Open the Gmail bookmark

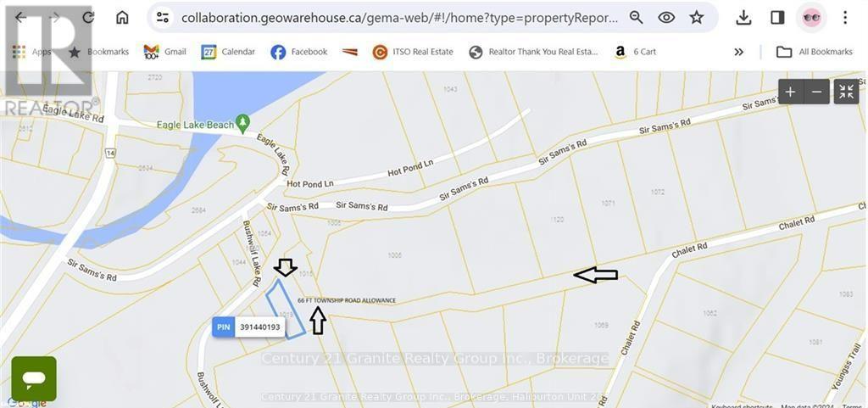coord(165,52)
